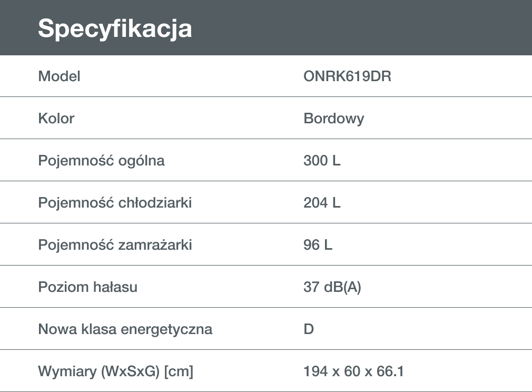Select the Wymiary (WxSxG) [cm] label
The image size is (532, 392).
(x=115, y=371)
